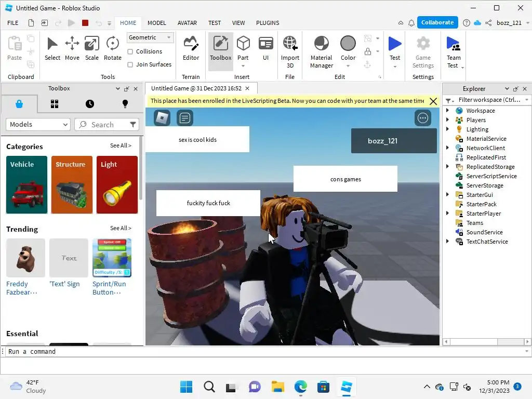
Task: Expand the StarterPlayer node
Action: click(447, 213)
